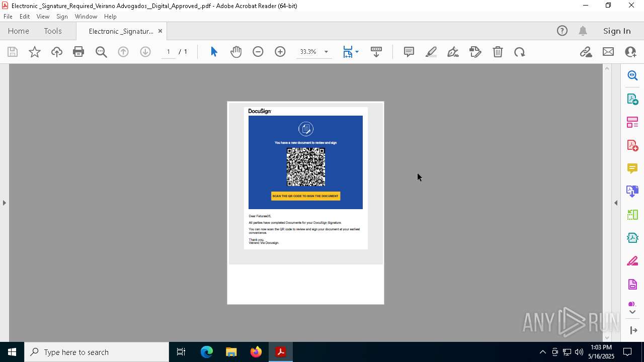The image size is (644, 362).
Task: Switch to the Tools tab
Action: point(53,31)
